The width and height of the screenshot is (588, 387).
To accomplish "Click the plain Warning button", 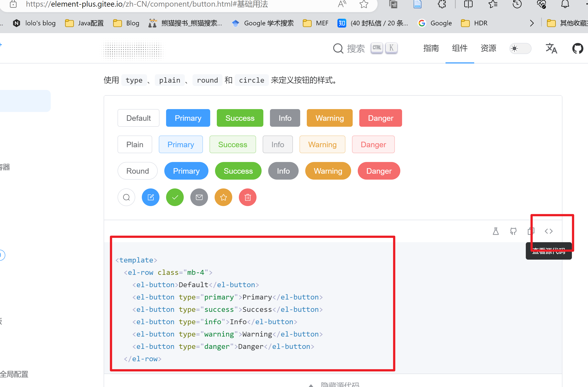I will [322, 144].
